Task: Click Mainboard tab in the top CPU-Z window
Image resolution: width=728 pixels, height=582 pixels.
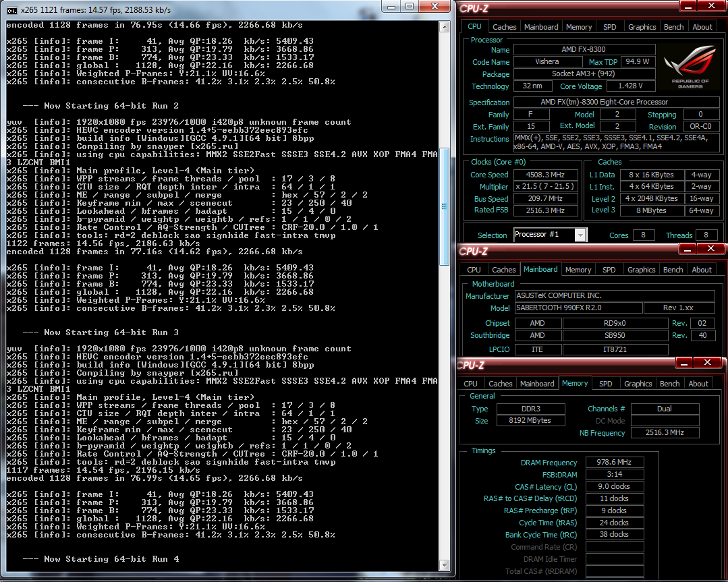Action: click(x=540, y=27)
